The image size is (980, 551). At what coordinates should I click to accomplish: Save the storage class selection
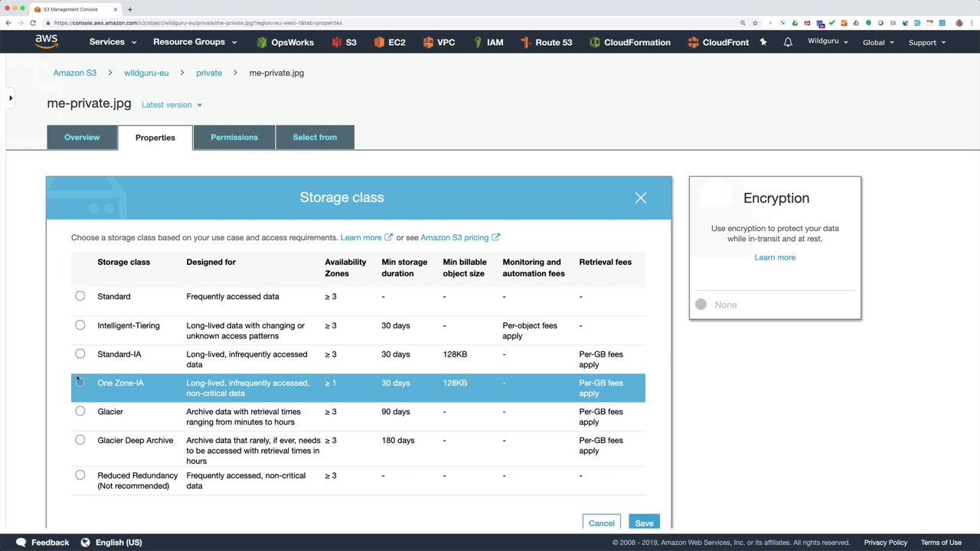(x=644, y=523)
